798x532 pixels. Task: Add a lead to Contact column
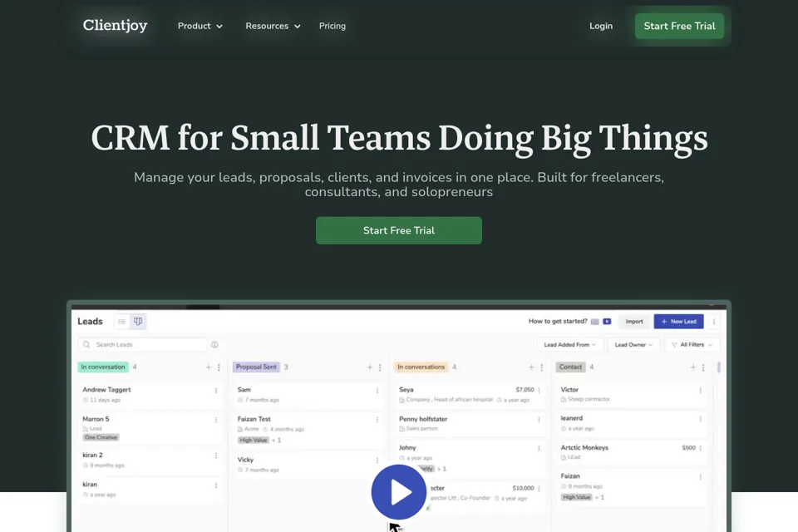point(692,367)
